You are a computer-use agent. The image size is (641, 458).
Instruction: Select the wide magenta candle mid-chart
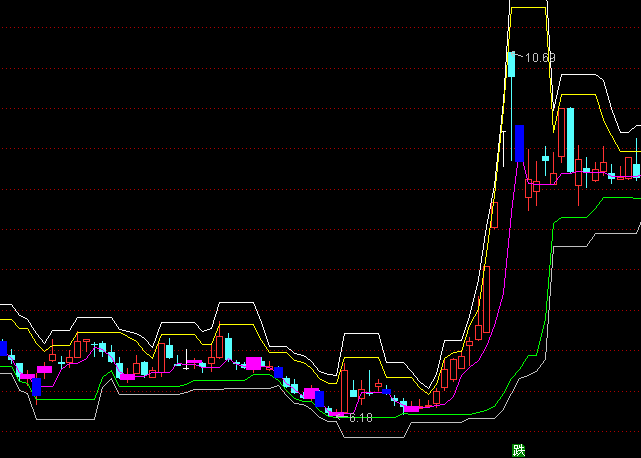pyautogui.click(x=254, y=362)
